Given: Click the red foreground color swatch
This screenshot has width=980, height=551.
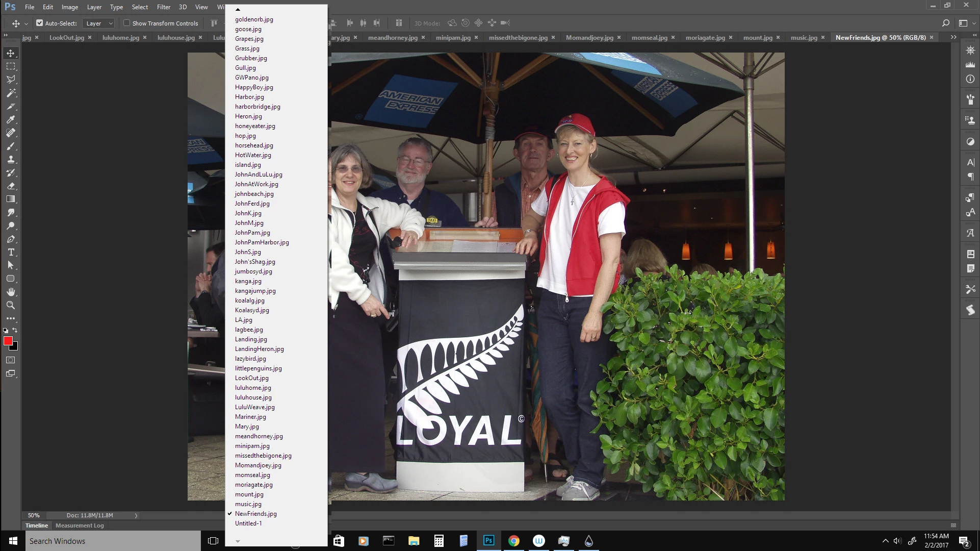Looking at the screenshot, I should (8, 341).
